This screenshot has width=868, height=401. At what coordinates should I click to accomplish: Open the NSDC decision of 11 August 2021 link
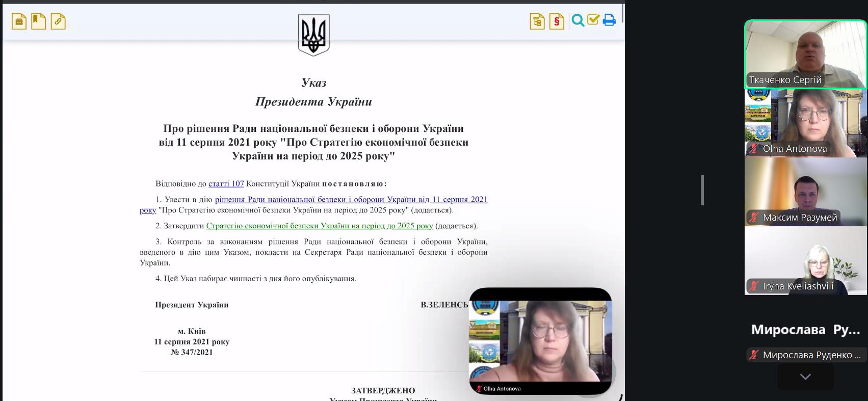pos(351,200)
